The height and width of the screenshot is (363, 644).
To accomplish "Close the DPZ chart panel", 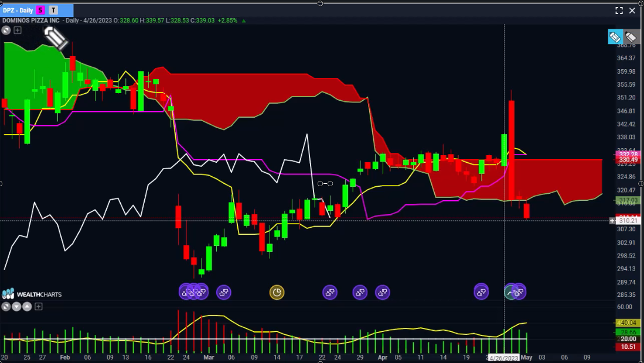I will (632, 11).
